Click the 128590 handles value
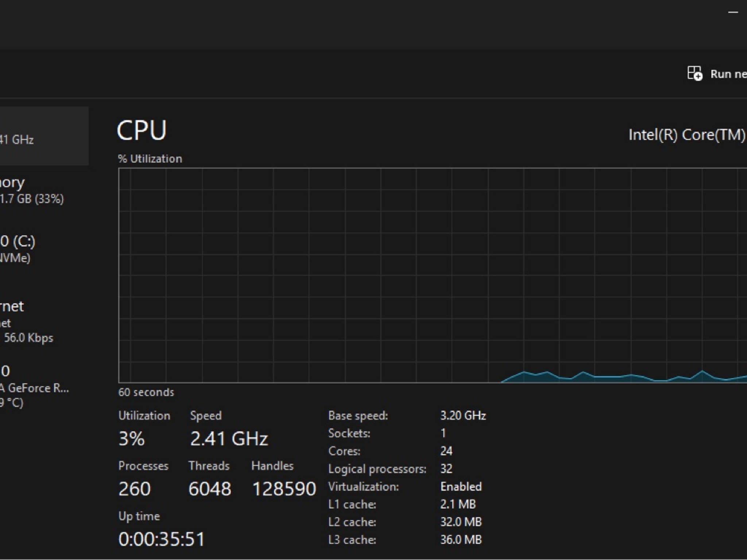Viewport: 747px width, 560px height. click(x=284, y=489)
